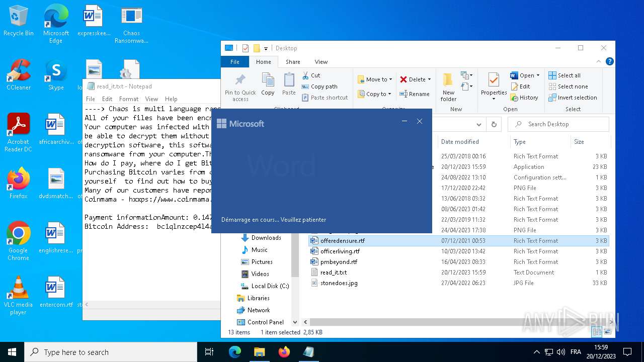The image size is (644, 362).
Task: Switch to the Share ribbon tab
Action: pos(293,62)
